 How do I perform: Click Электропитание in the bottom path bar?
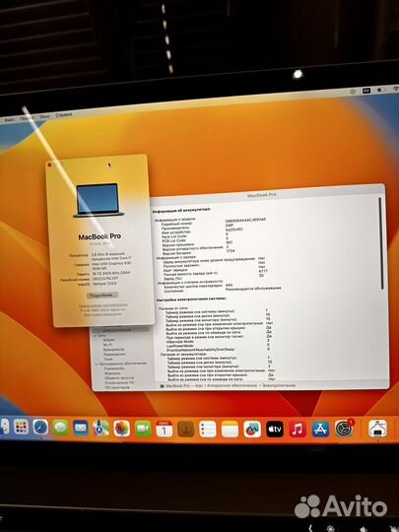coord(279,385)
